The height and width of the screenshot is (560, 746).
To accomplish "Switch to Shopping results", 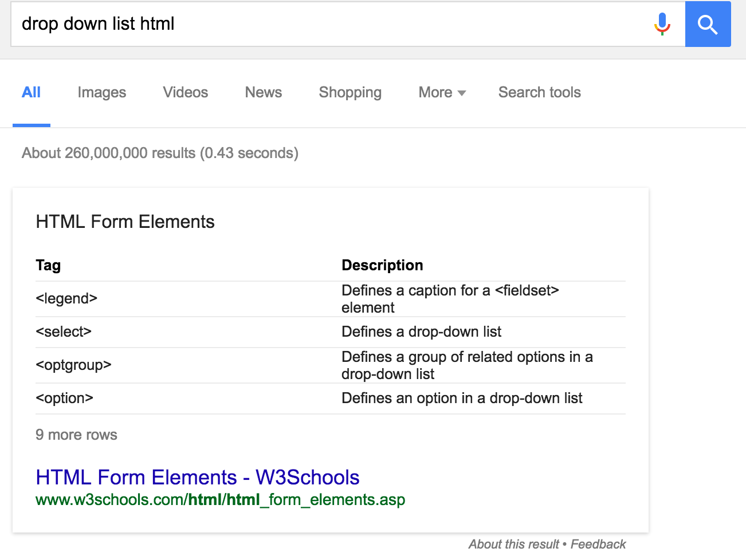I will 350,93.
